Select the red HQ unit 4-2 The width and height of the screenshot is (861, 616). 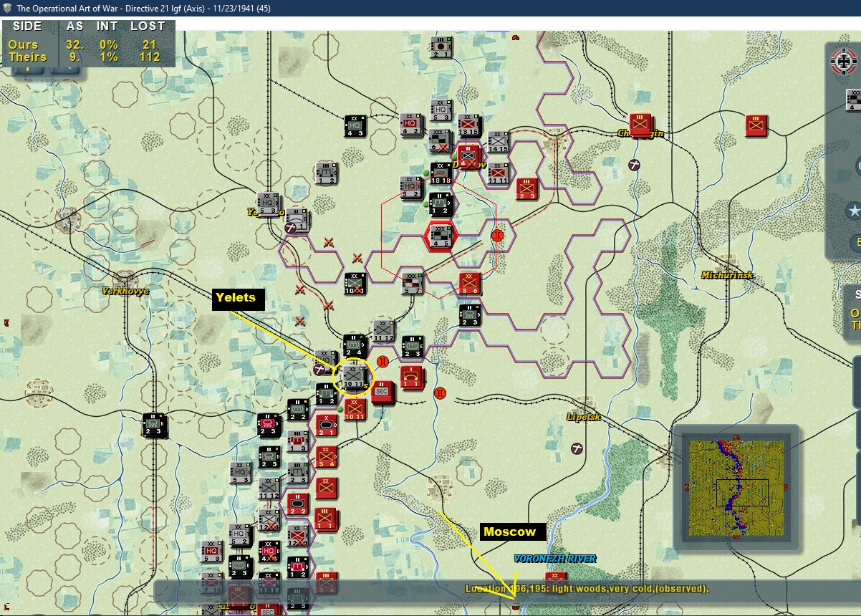tap(410, 124)
